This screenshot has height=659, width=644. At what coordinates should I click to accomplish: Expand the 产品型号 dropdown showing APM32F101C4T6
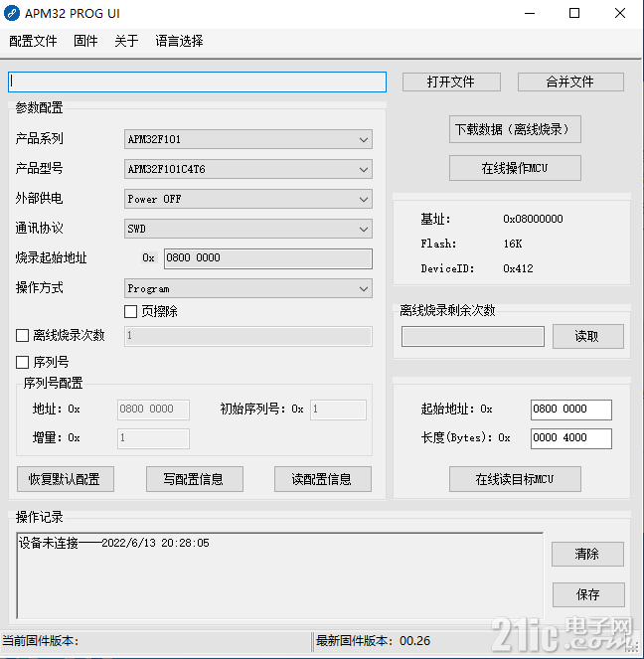[248, 169]
